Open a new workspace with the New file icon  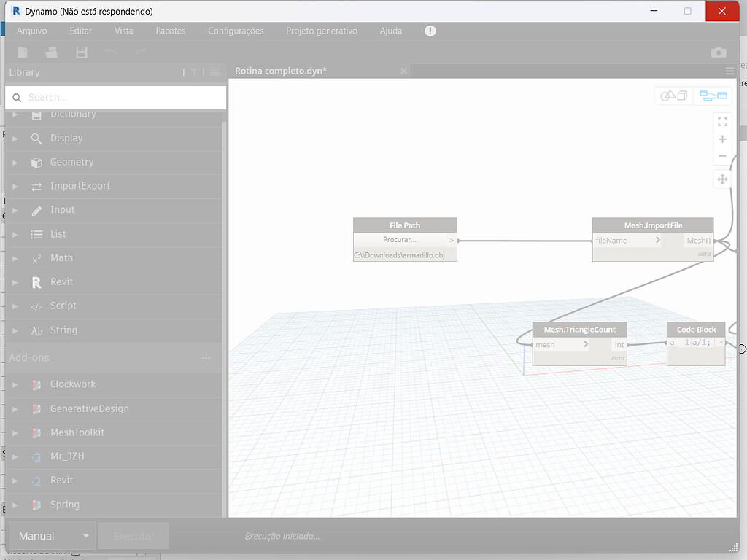coord(22,52)
